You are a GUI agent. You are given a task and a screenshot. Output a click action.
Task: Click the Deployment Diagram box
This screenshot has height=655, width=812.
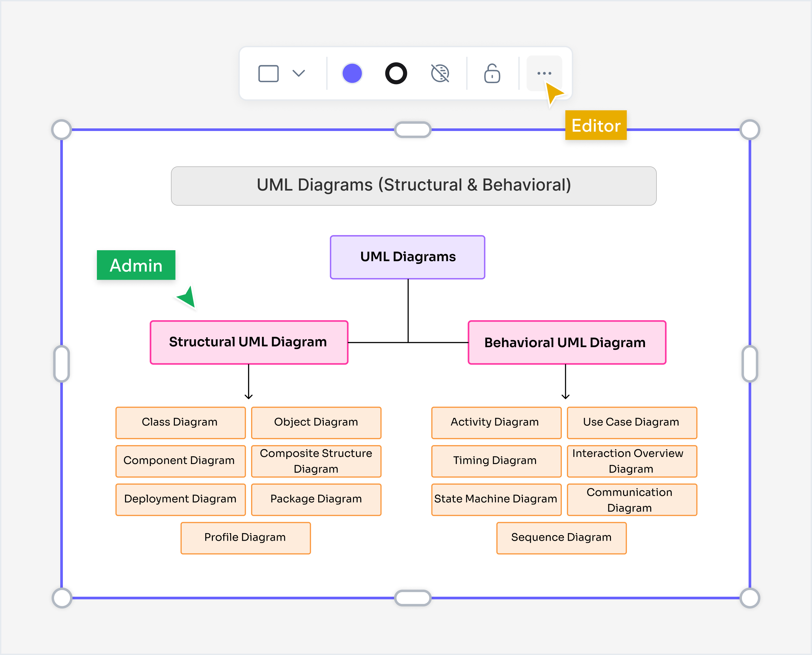tap(181, 499)
